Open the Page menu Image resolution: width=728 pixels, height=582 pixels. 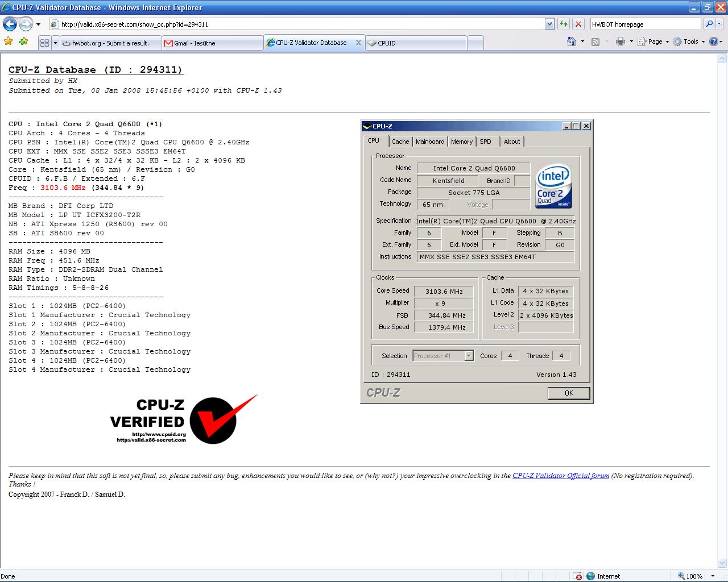653,41
